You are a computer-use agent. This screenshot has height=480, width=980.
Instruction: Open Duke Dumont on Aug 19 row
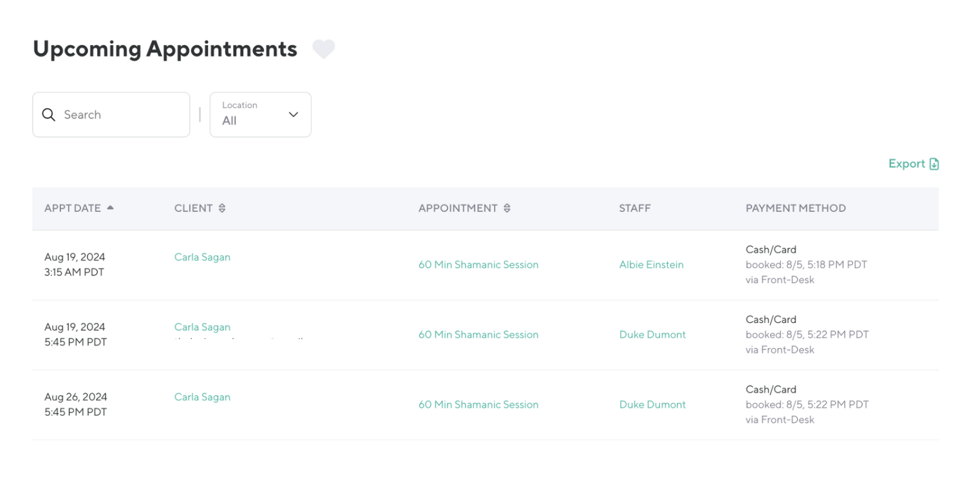tap(652, 335)
